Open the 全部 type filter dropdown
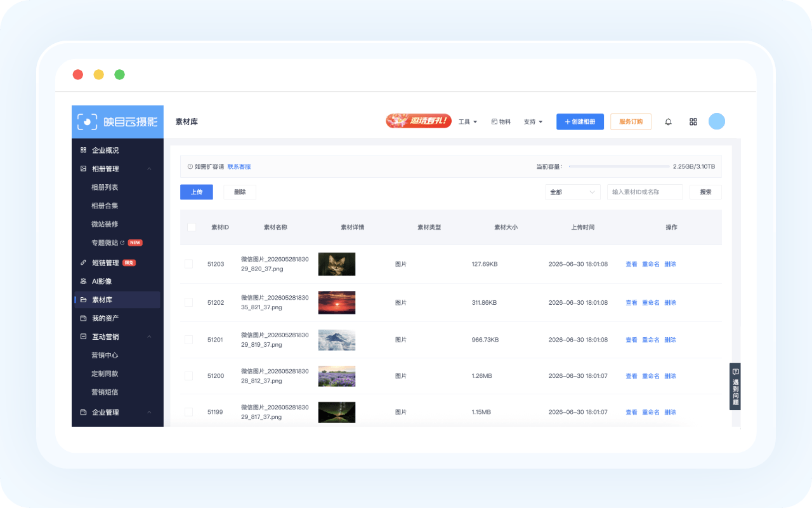Image resolution: width=812 pixels, height=508 pixels. click(573, 192)
